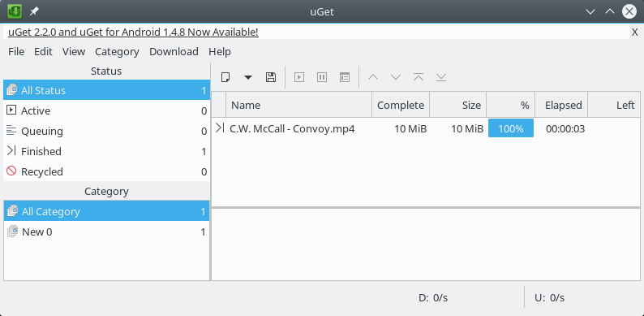Click the All Category stacked-pages icon
Viewport: 644px width, 316px height.
click(13, 210)
